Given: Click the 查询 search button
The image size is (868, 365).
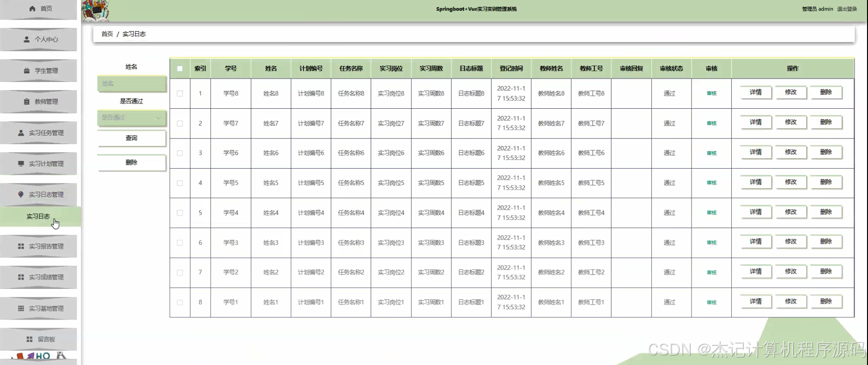Looking at the screenshot, I should tap(131, 138).
